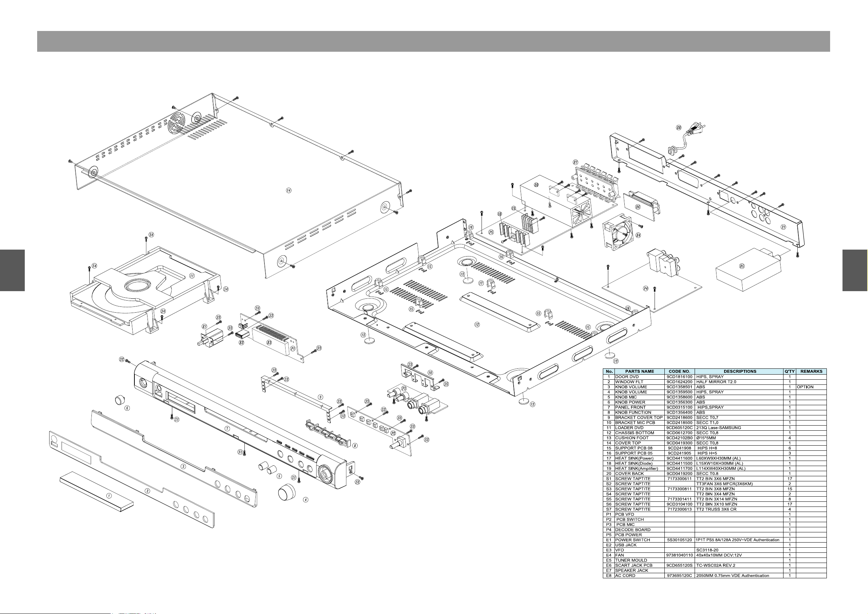This screenshot has height=614, width=868.
Task: Click the DESCRIPTIONS column header
Action: click(x=739, y=371)
